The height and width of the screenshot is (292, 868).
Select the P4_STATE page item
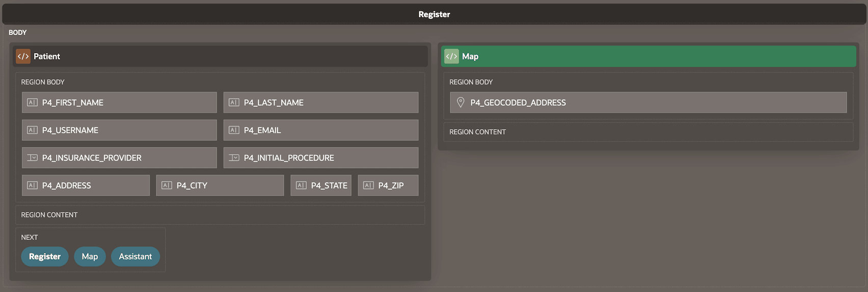[321, 186]
